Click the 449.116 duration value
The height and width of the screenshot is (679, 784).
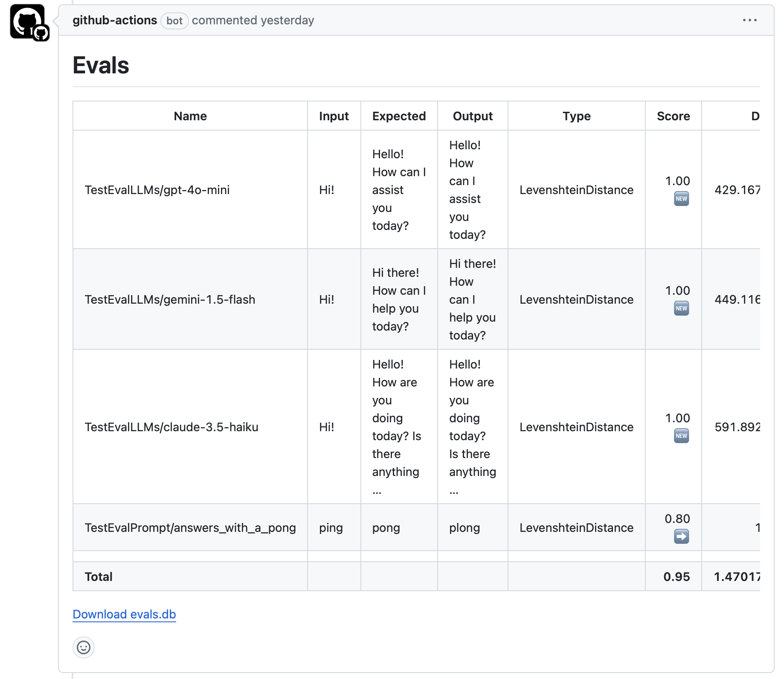(737, 299)
